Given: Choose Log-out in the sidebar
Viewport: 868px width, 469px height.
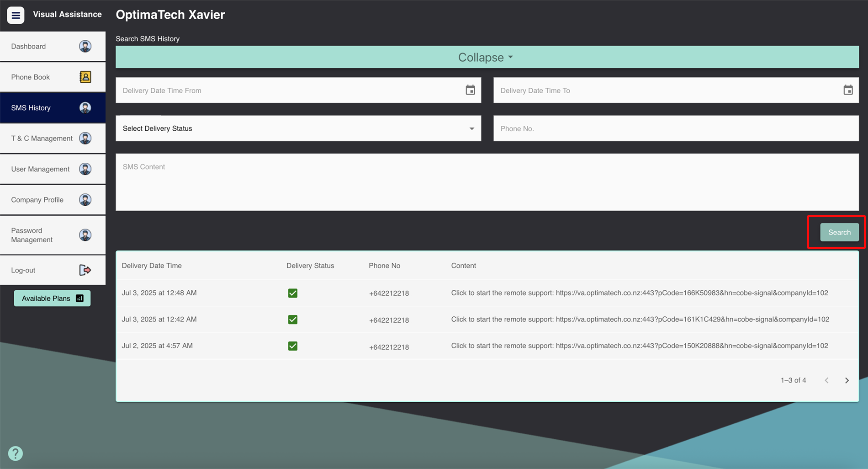Looking at the screenshot, I should coord(53,270).
